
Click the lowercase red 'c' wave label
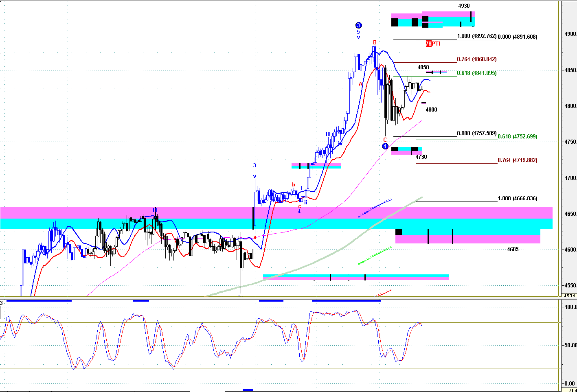(299, 206)
